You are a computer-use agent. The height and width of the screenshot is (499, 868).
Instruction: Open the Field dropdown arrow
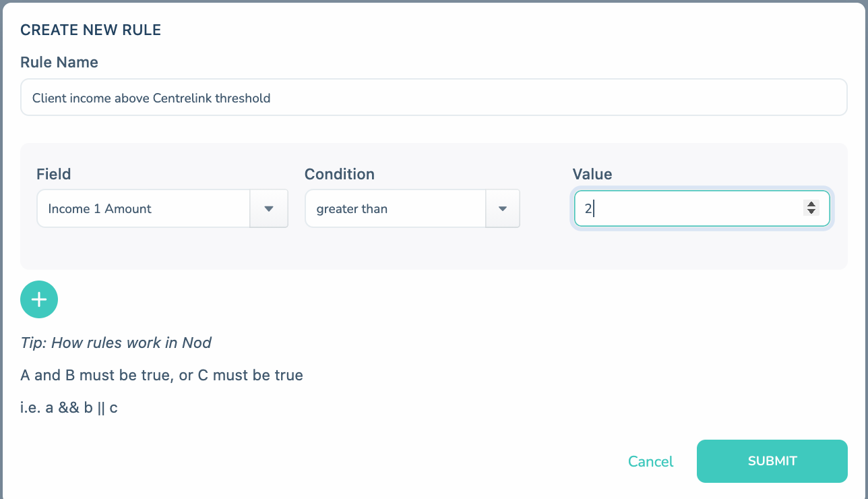coord(269,208)
